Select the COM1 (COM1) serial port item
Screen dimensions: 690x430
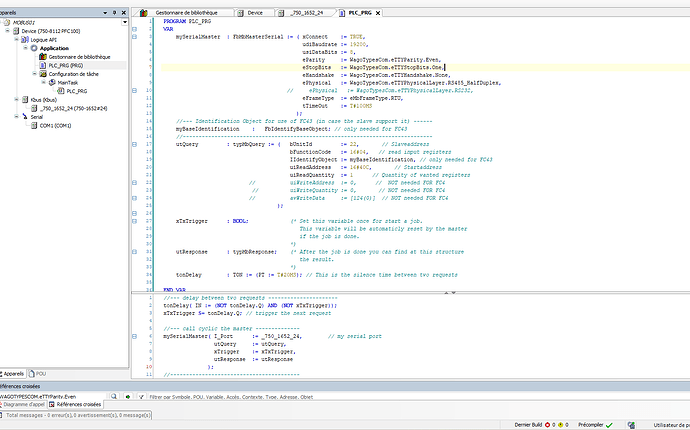pyautogui.click(x=56, y=125)
